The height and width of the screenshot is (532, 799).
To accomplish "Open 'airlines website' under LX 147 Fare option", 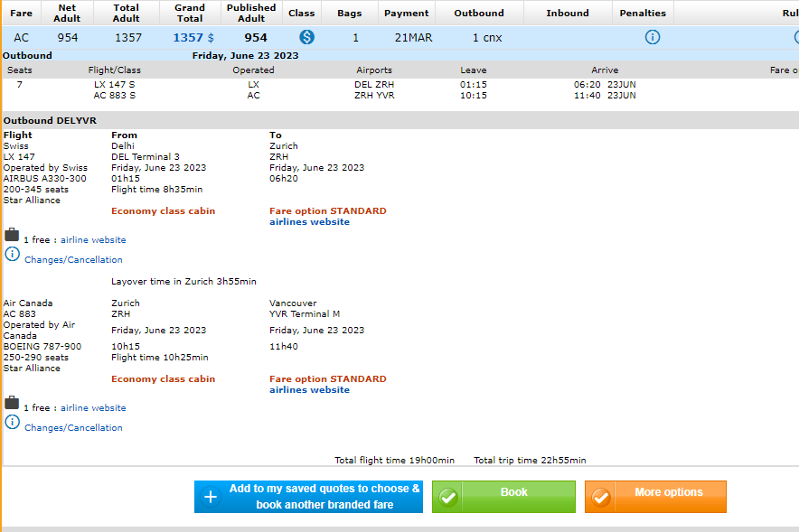I will pyautogui.click(x=309, y=222).
